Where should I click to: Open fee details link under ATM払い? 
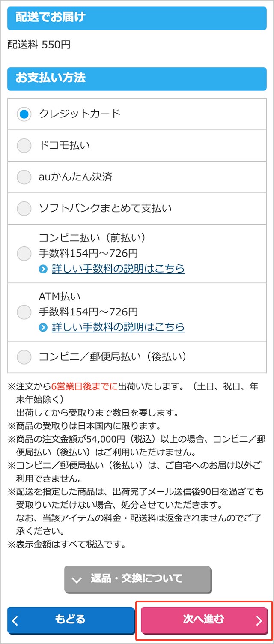pyautogui.click(x=118, y=327)
